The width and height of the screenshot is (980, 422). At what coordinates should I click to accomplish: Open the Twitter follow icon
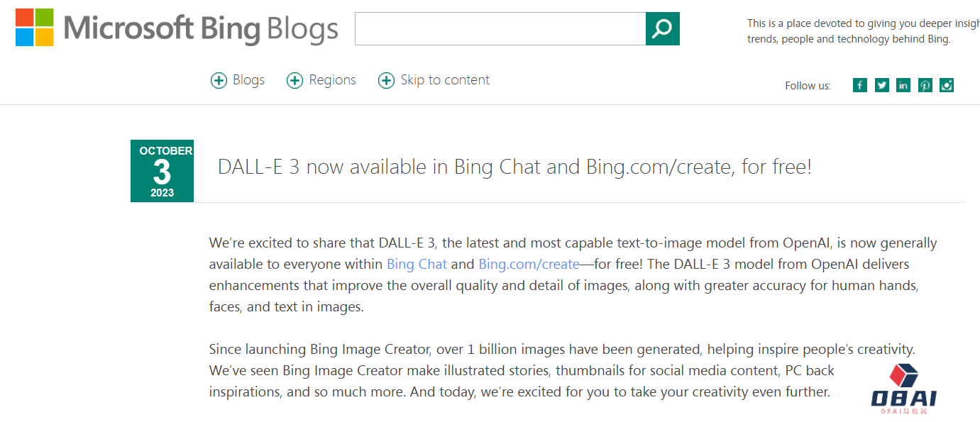click(881, 85)
